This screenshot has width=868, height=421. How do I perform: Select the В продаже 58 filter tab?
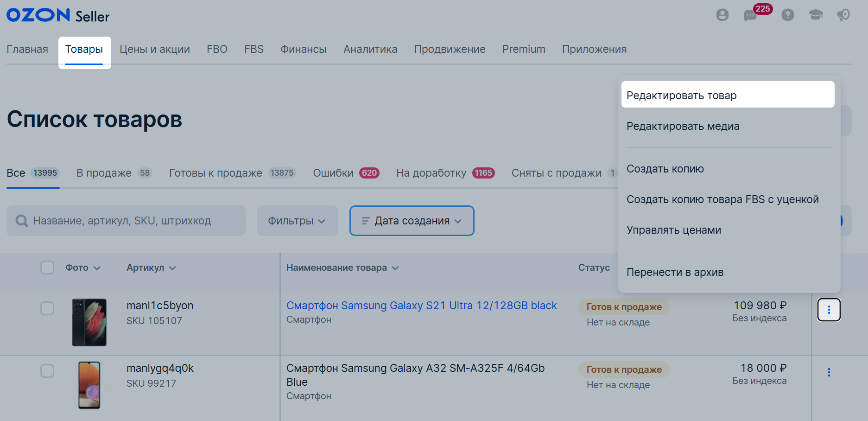[114, 173]
